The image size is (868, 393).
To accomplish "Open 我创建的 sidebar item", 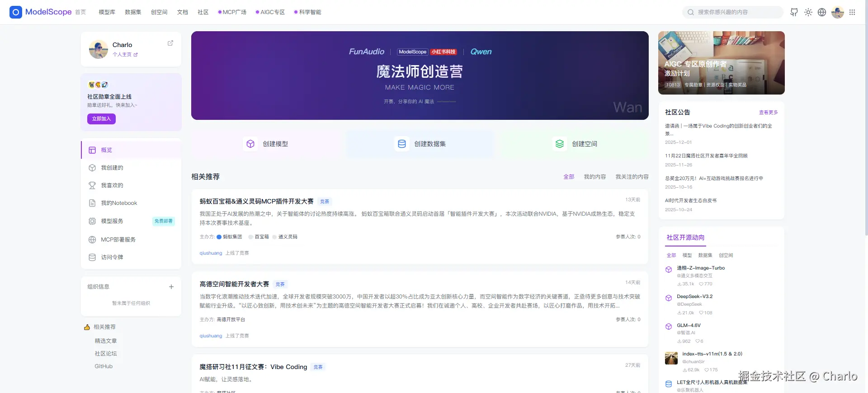I will click(131, 168).
